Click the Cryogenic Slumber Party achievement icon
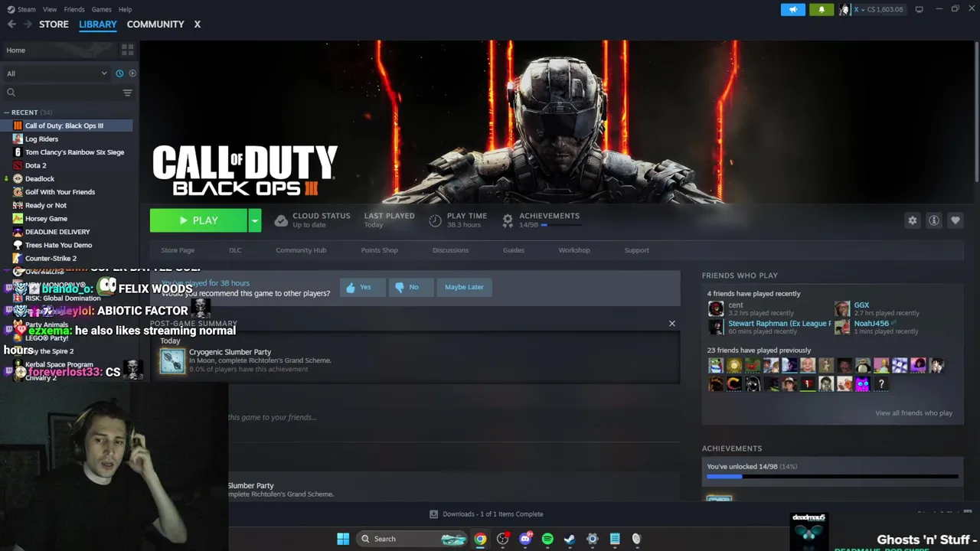The height and width of the screenshot is (551, 980). tap(172, 360)
